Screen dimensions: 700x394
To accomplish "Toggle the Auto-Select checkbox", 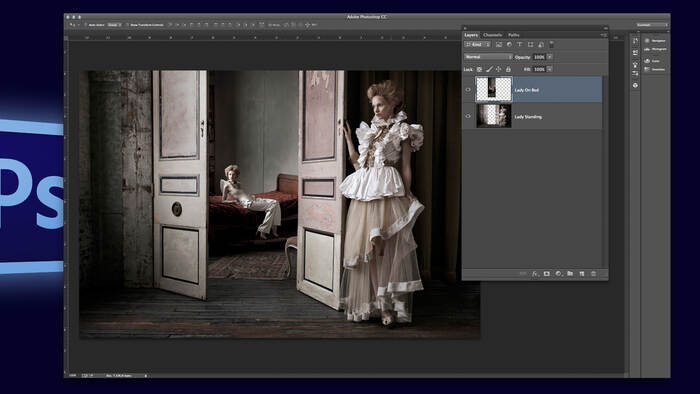I will coord(86,25).
